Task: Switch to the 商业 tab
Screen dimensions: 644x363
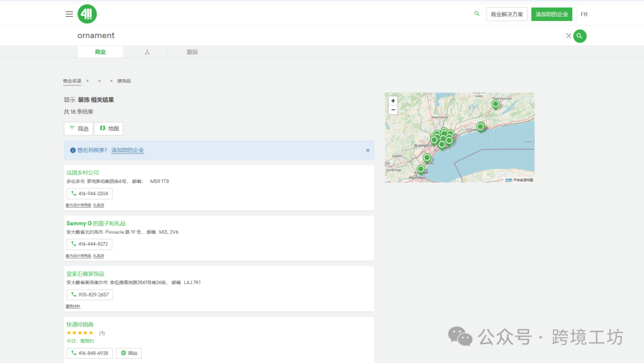Action: click(x=100, y=52)
